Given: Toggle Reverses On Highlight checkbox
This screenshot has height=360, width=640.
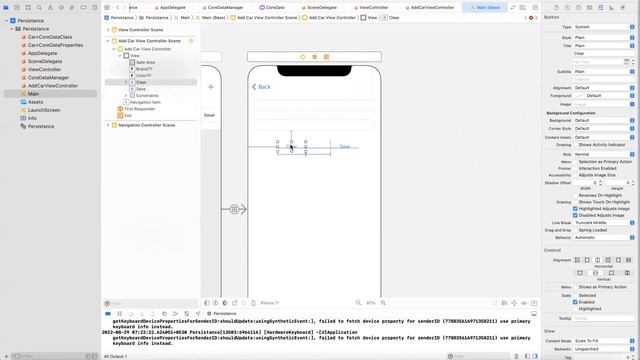Looking at the screenshot, I should (575, 196).
